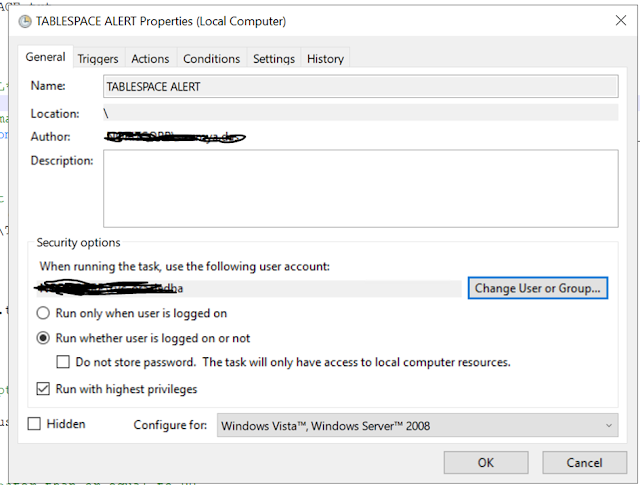Screen dimensions: 640x485
Task: Show the Settings tab
Action: click(x=274, y=59)
